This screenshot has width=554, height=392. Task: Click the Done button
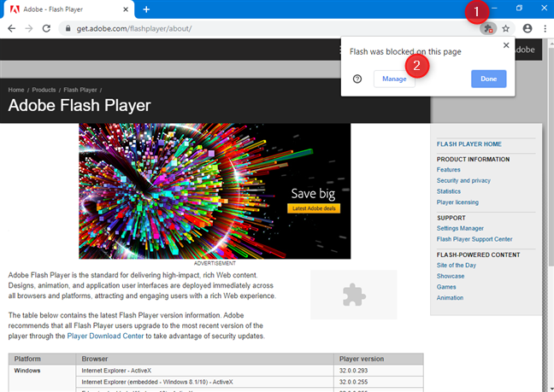(489, 79)
